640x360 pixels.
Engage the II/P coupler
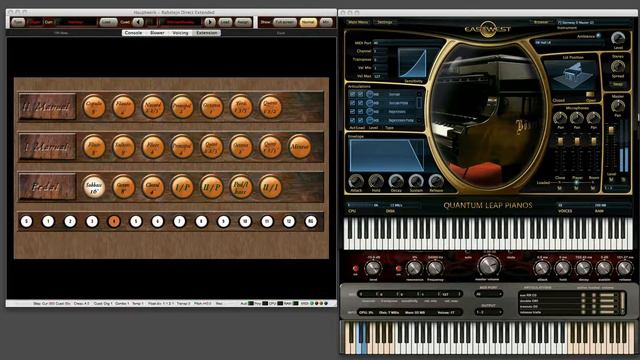pyautogui.click(x=211, y=187)
